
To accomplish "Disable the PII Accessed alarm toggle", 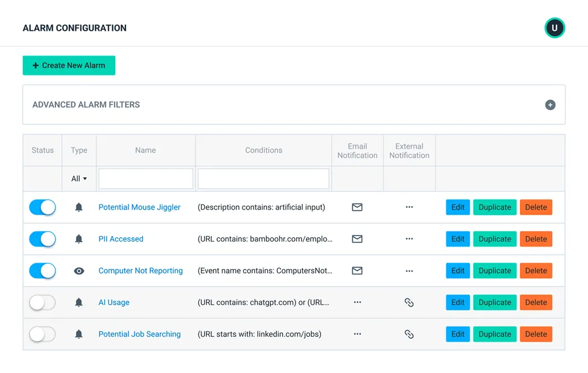I will pos(42,239).
